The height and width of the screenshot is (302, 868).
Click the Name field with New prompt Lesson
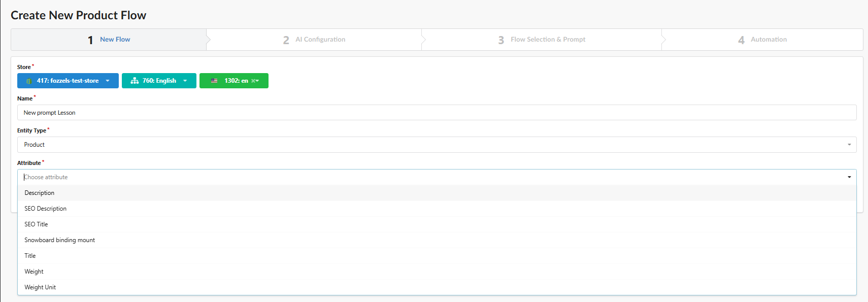tap(437, 113)
